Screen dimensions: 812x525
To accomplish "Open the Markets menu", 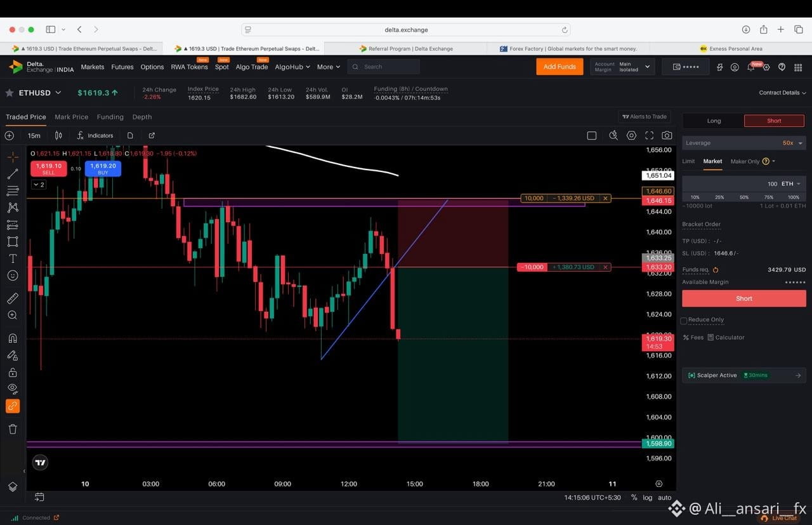I will pyautogui.click(x=92, y=67).
